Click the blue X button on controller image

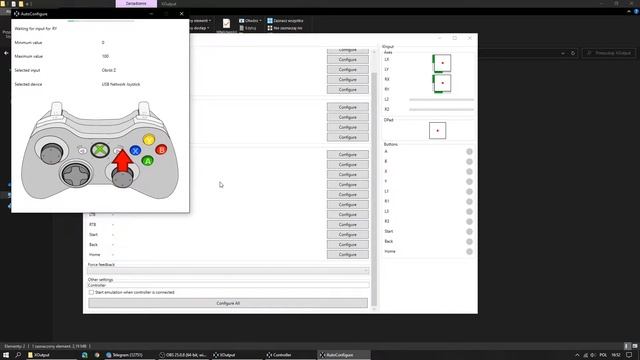coord(136,151)
